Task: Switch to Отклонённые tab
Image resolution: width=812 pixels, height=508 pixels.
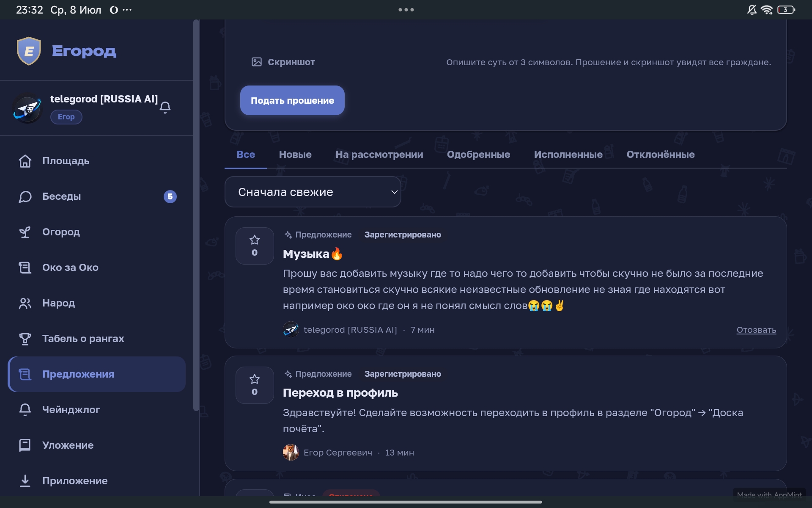Action: pos(660,155)
